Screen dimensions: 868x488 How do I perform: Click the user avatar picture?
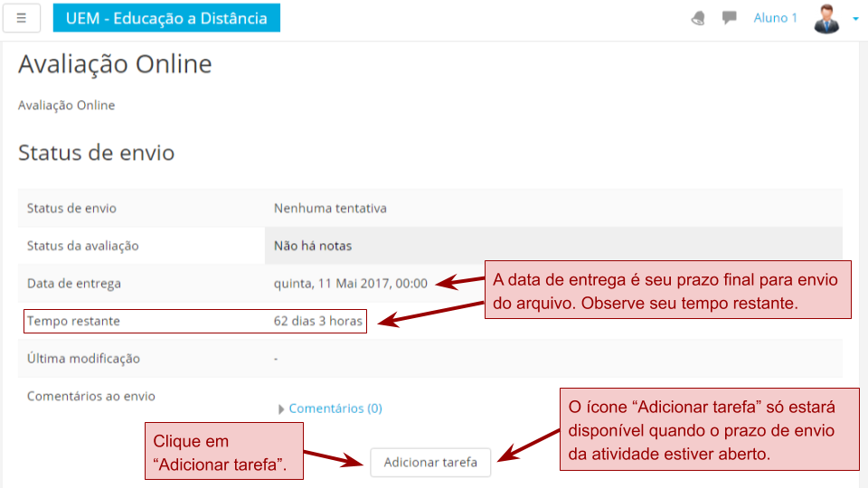[826, 18]
